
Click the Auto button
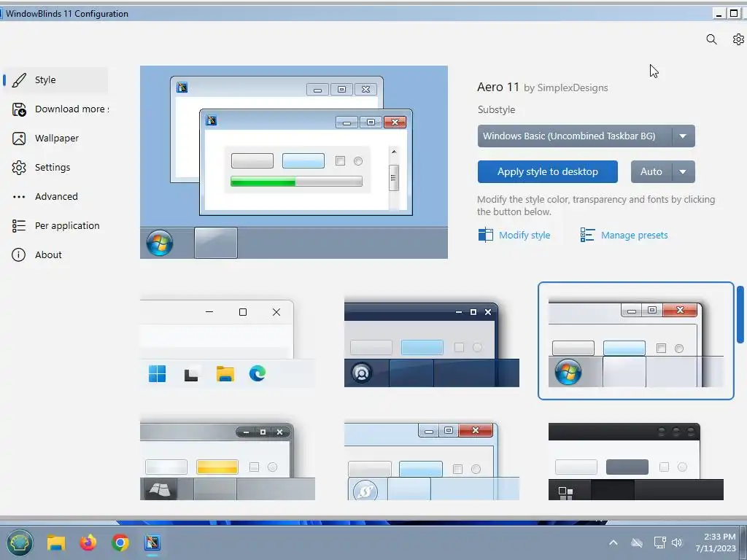(x=651, y=172)
